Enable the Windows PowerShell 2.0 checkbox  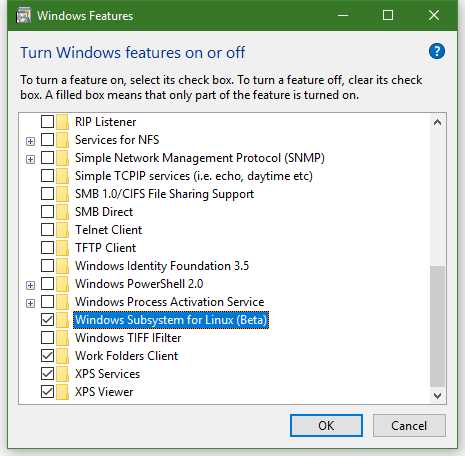point(47,284)
